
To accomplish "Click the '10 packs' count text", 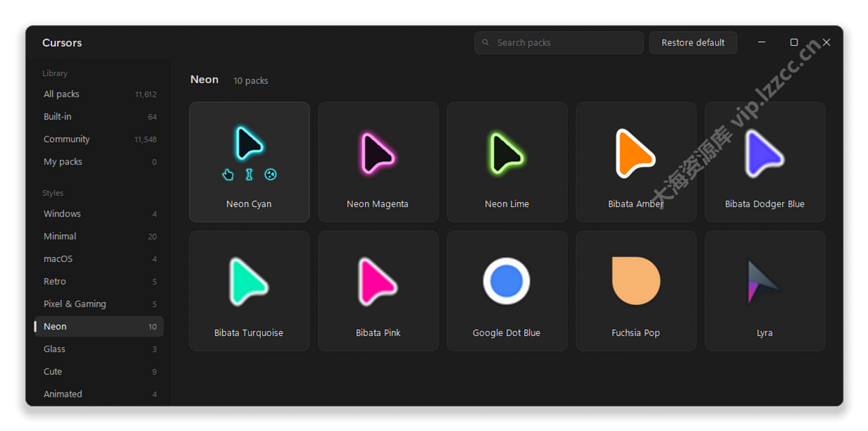I will 251,81.
